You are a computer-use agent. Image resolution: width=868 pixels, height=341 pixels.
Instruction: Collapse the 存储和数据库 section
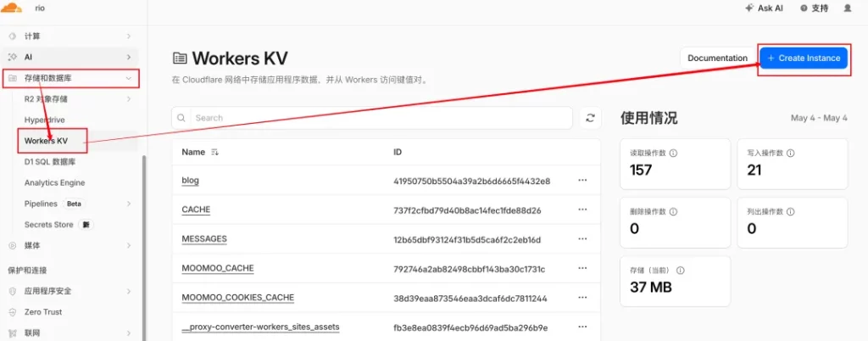click(x=70, y=79)
